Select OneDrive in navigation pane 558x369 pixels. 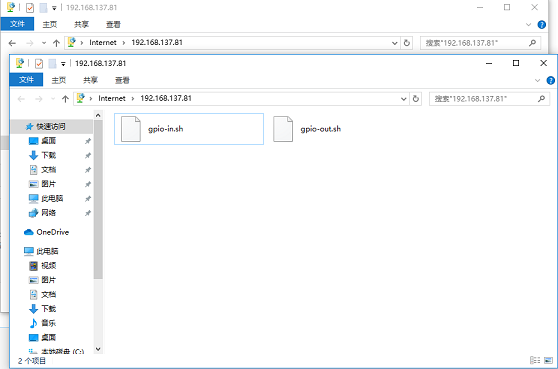click(52, 232)
